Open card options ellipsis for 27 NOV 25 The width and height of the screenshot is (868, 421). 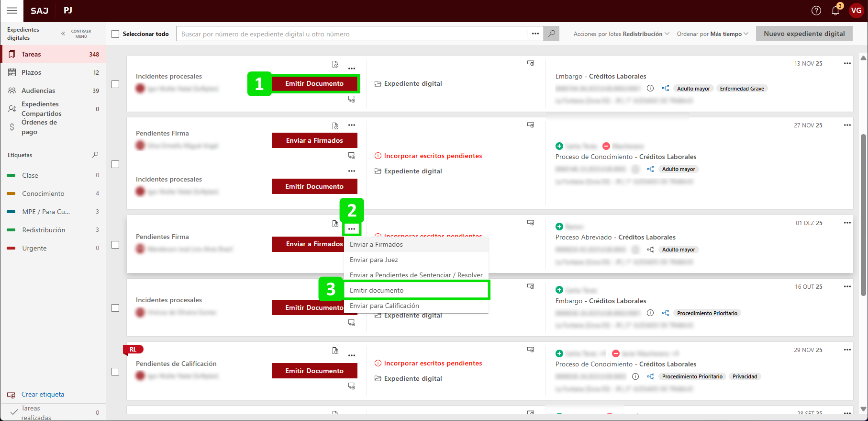[x=847, y=125]
